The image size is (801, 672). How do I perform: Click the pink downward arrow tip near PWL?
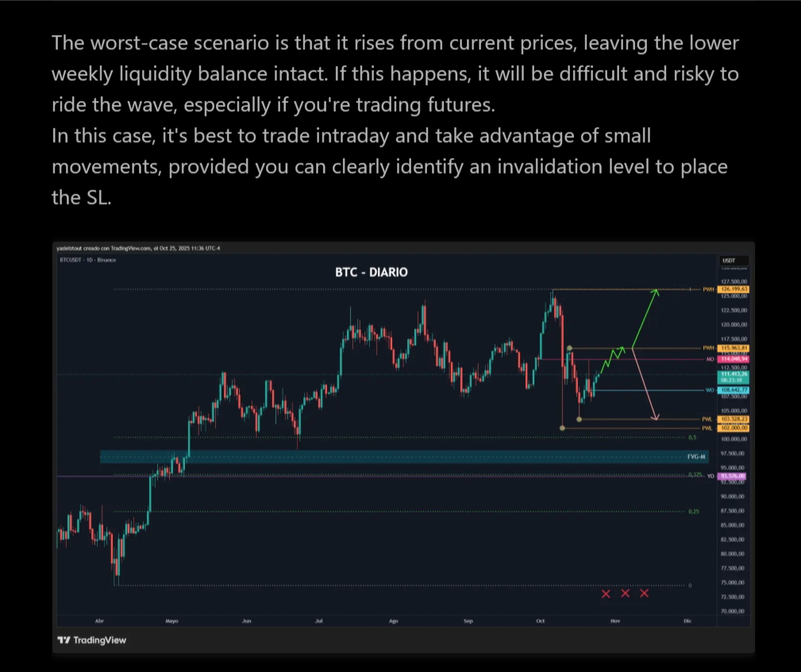[x=656, y=417]
